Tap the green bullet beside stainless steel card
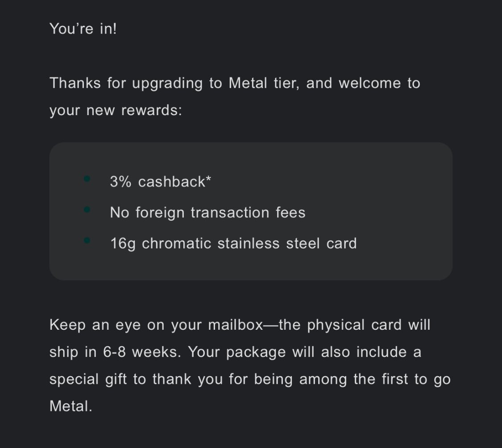The width and height of the screenshot is (502, 448). (87, 240)
